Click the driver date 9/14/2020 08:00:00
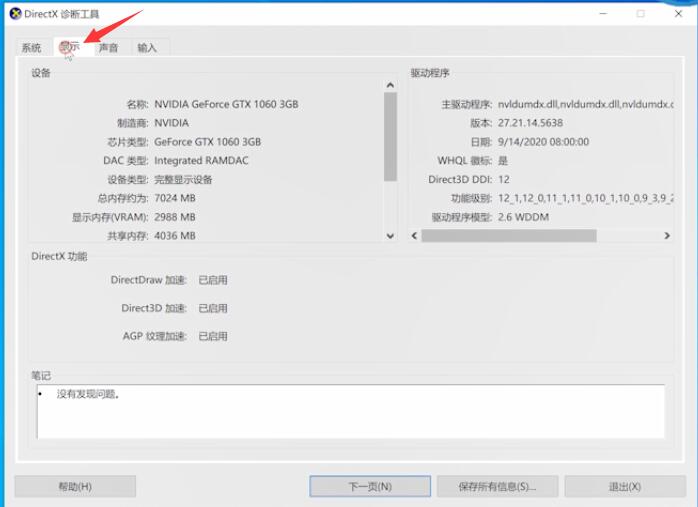 point(543,142)
